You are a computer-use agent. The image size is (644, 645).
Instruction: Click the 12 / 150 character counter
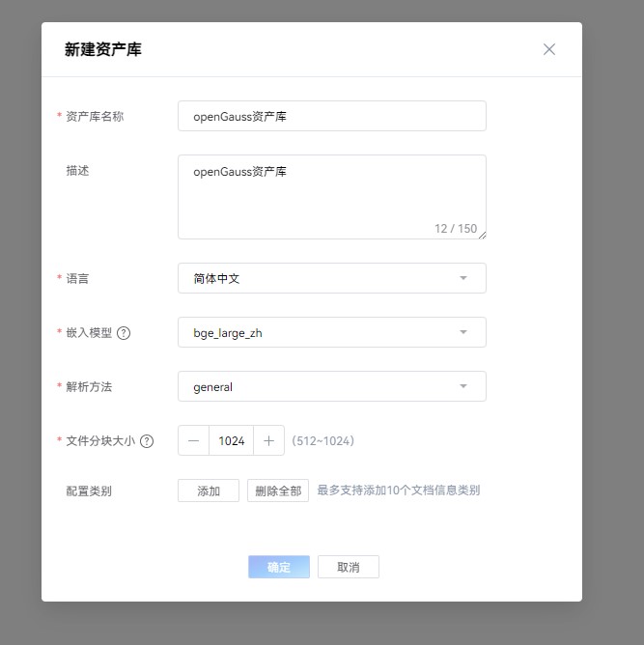(x=456, y=228)
